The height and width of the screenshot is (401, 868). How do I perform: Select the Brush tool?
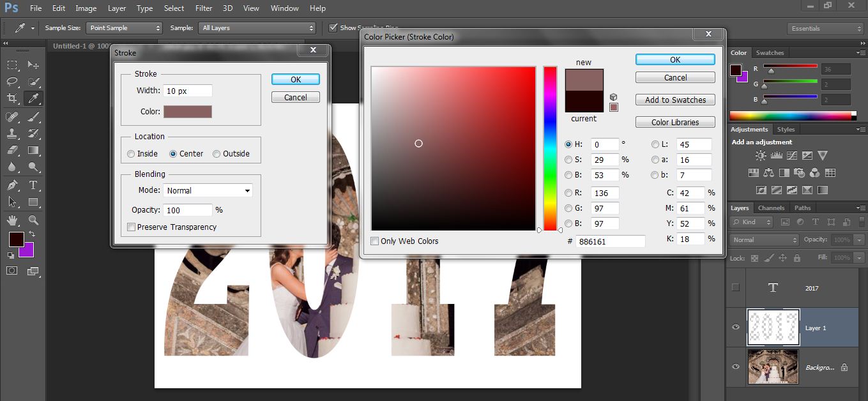[32, 116]
